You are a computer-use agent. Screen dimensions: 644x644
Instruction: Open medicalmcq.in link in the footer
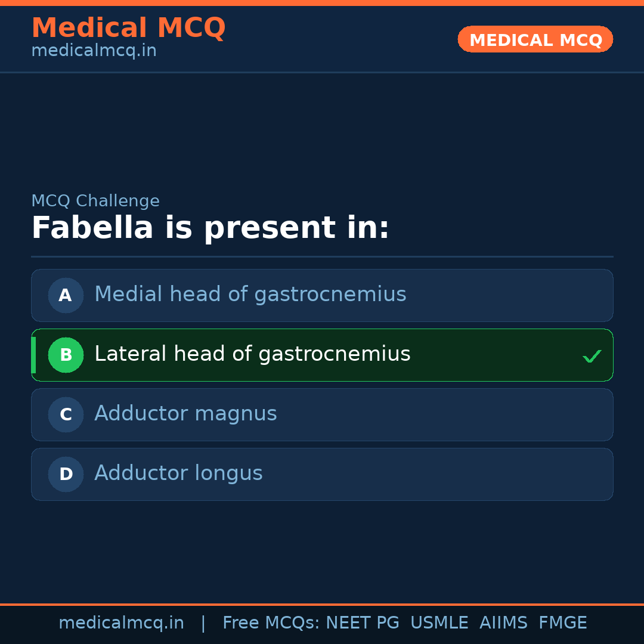tap(121, 623)
